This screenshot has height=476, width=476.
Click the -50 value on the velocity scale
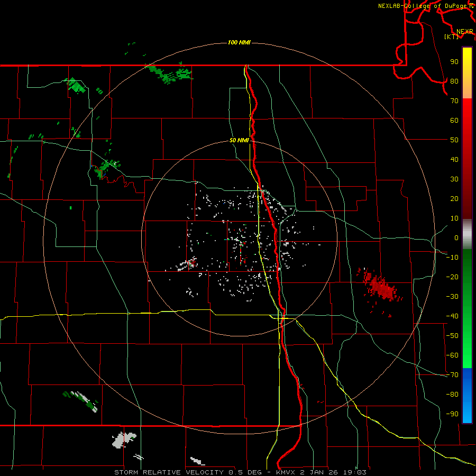point(452,336)
